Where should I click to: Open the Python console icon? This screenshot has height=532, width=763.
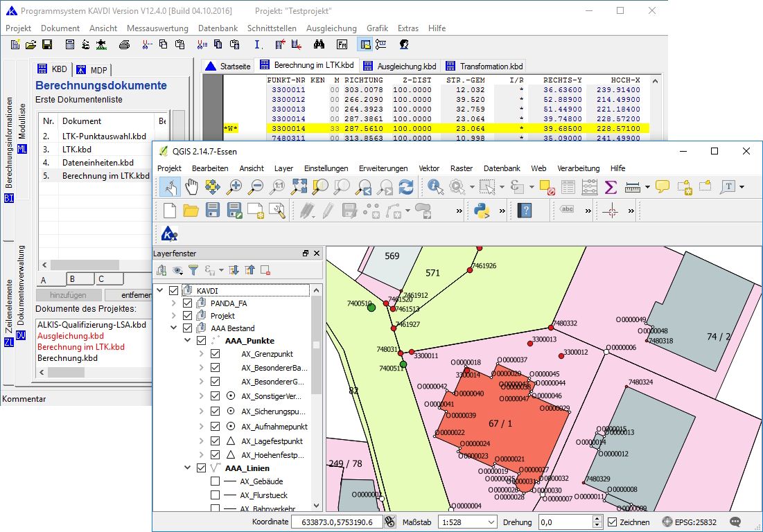[482, 211]
